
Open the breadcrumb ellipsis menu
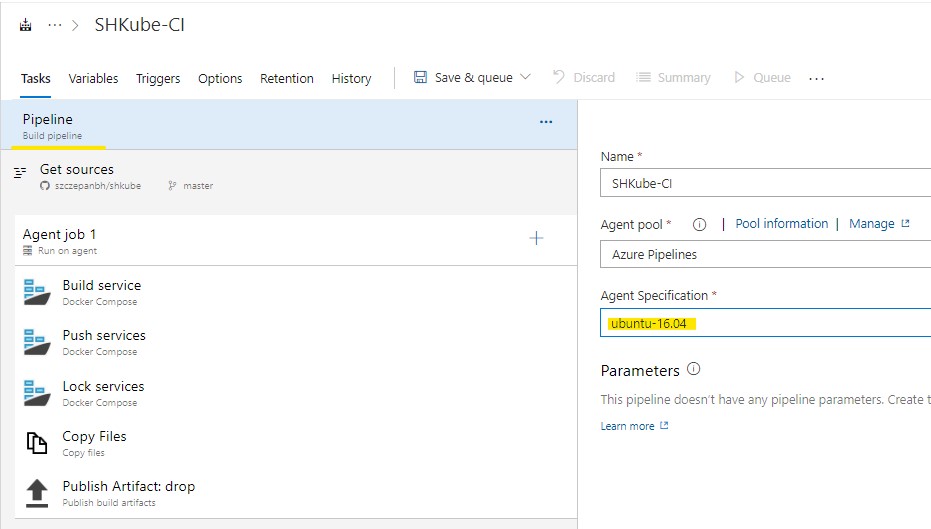(x=55, y=25)
